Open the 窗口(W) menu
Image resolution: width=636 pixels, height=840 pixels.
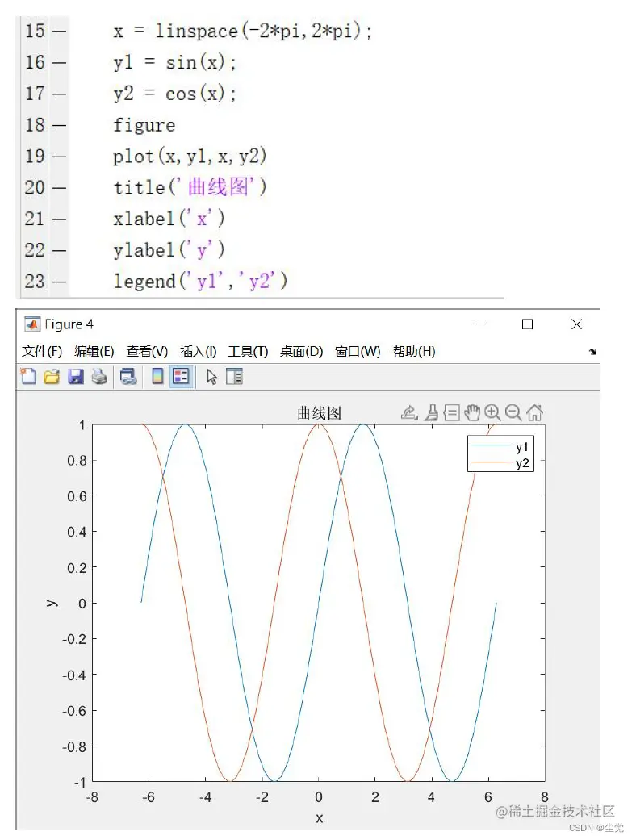[358, 352]
